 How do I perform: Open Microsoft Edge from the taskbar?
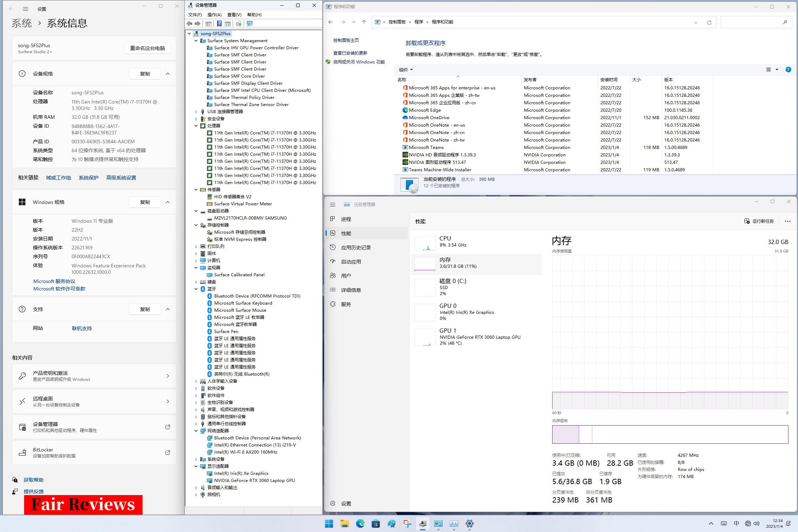tap(360, 523)
